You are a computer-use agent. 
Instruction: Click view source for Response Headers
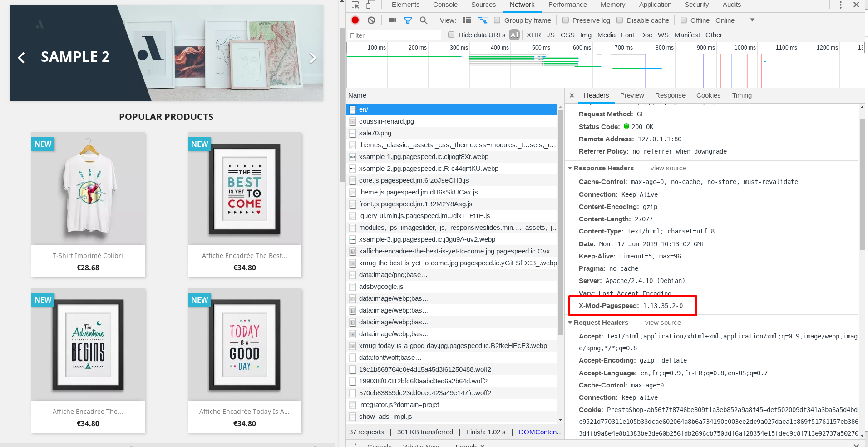coord(668,168)
